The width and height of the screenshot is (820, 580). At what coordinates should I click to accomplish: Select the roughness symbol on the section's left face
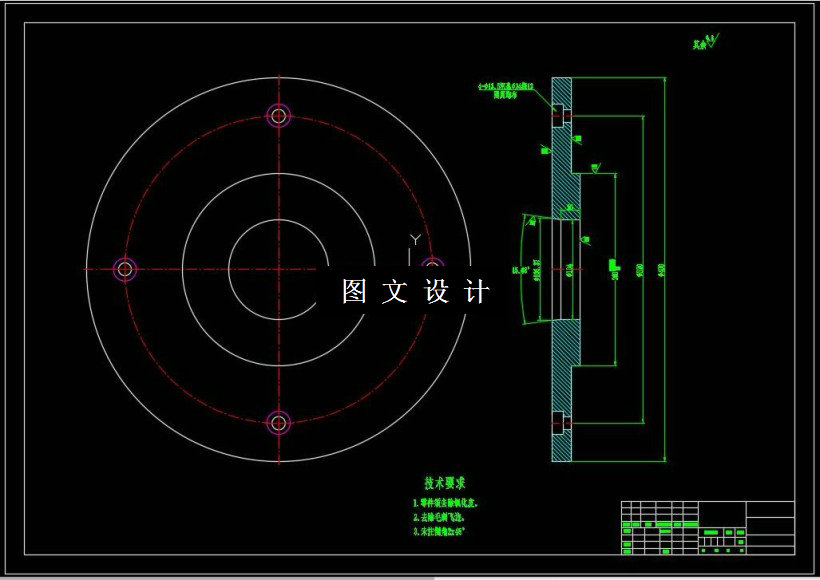point(545,150)
